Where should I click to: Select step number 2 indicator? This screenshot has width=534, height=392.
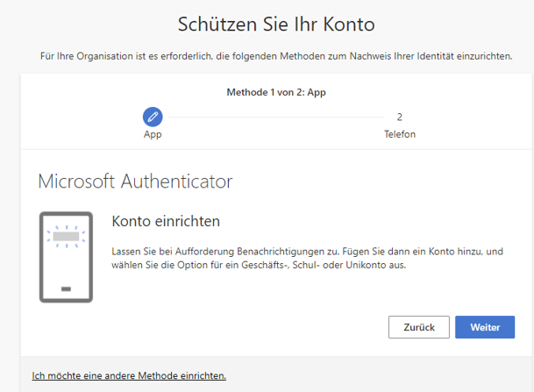tap(399, 116)
